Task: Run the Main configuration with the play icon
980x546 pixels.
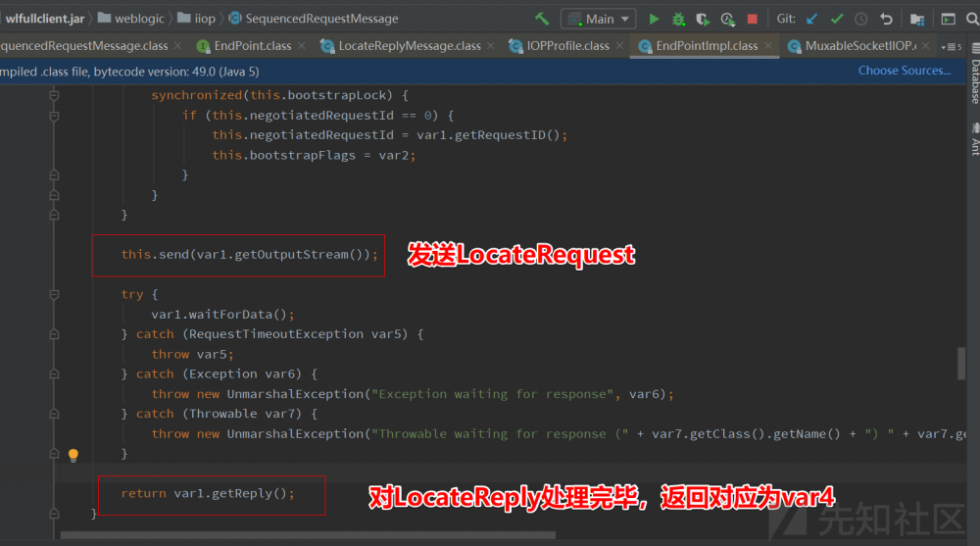Action: pyautogui.click(x=654, y=19)
